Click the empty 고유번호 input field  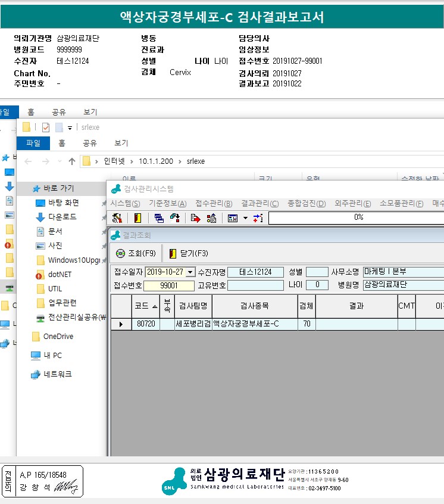[x=255, y=285]
